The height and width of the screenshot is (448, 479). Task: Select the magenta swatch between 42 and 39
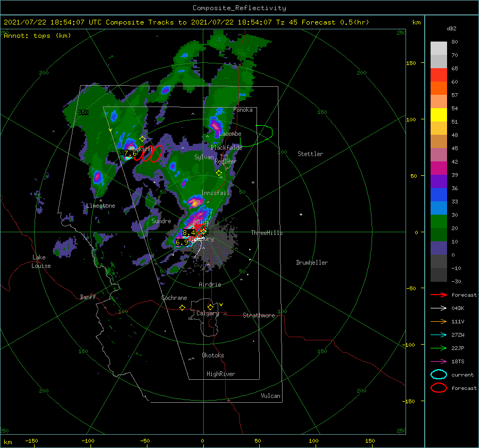click(x=439, y=168)
